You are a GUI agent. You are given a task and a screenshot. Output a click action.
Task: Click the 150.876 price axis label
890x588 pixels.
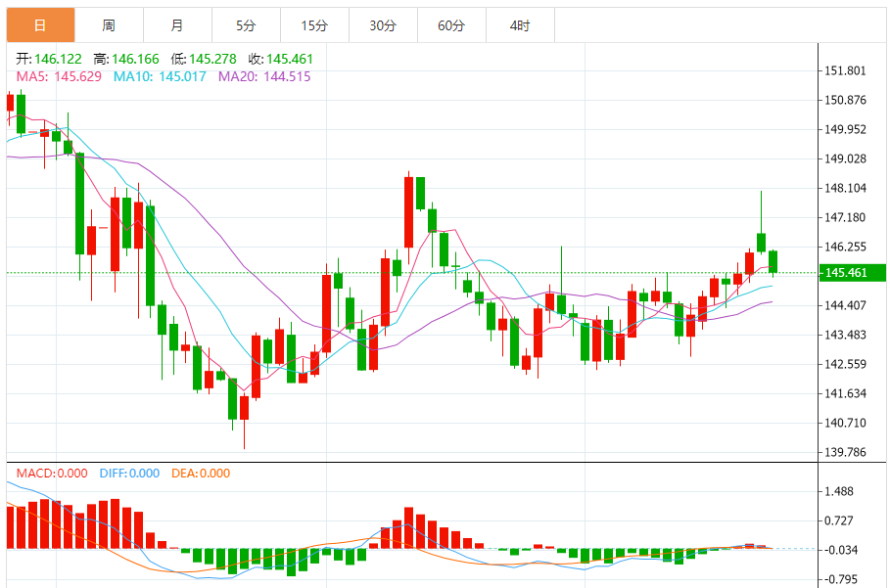(x=846, y=101)
